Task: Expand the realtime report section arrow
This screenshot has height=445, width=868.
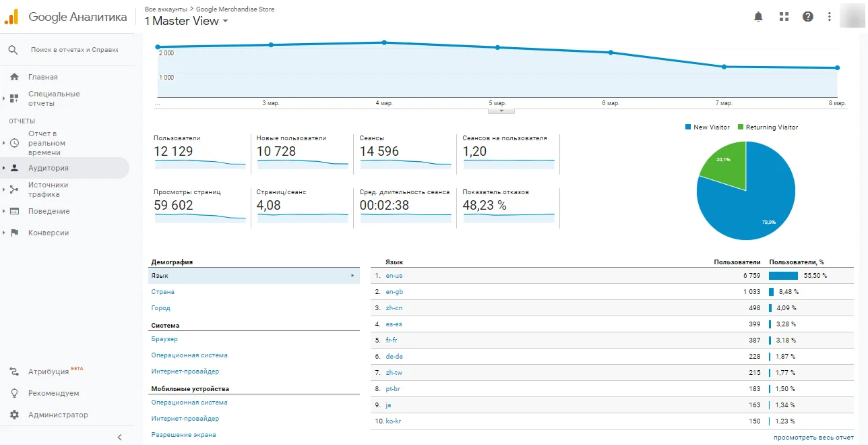Action: [x=3, y=143]
